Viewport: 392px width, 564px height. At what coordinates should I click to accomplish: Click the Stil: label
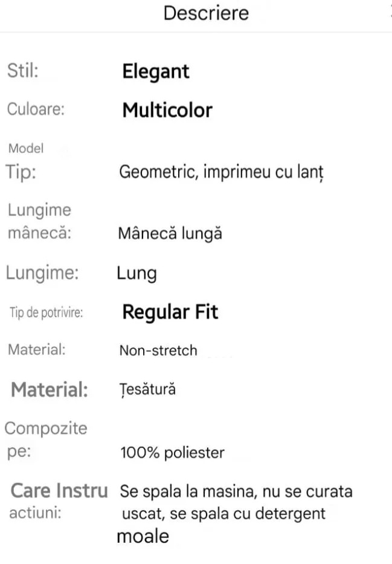(22, 71)
